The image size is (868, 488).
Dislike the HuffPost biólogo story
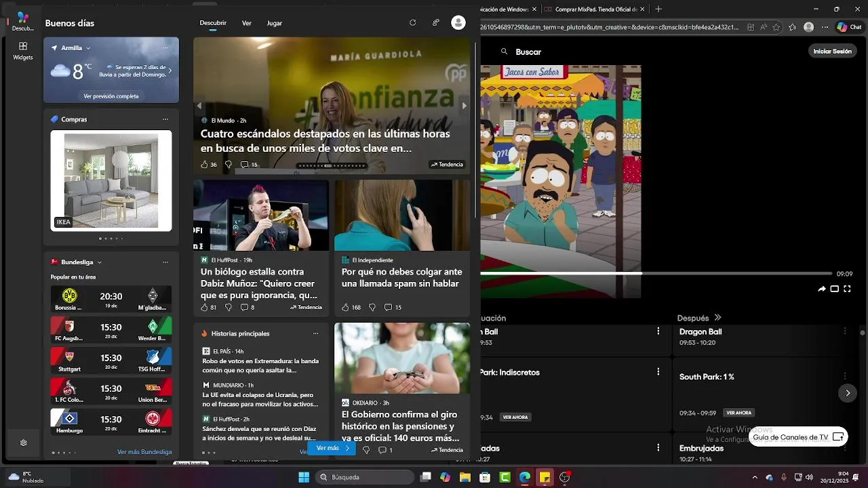click(x=229, y=307)
